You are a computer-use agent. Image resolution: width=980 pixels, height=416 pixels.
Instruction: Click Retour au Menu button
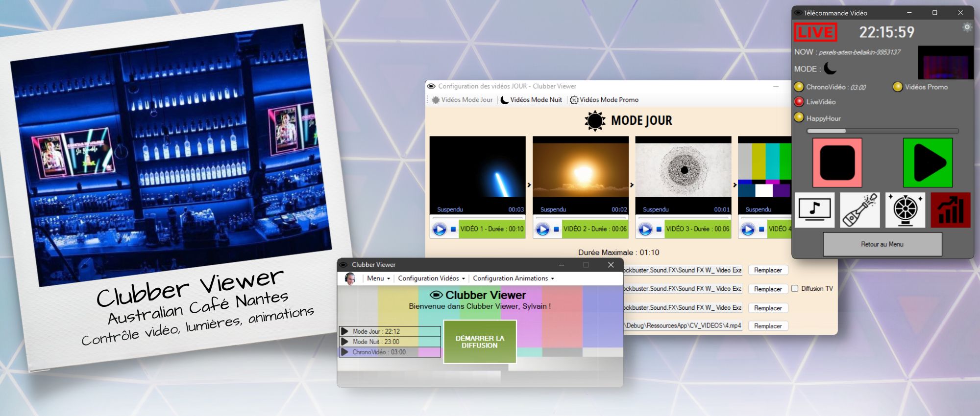882,244
